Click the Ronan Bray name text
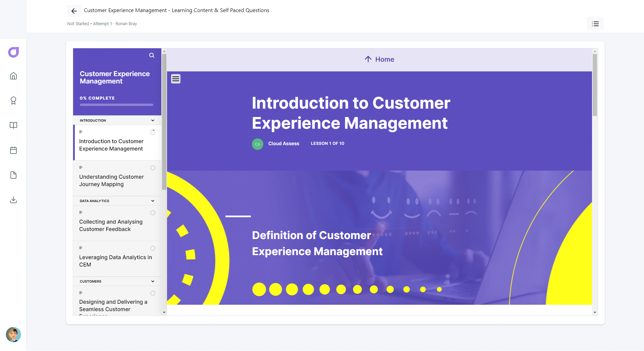Viewport: 644px width, 351px height. tap(126, 24)
